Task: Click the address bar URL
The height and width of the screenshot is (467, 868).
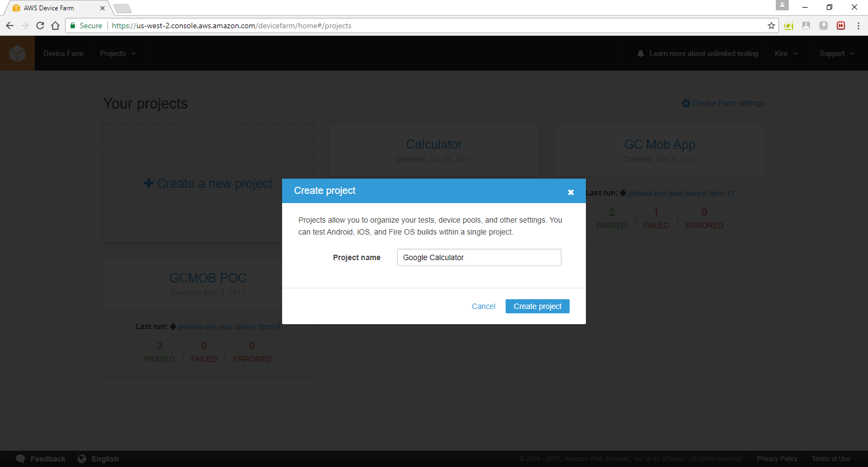Action: pos(232,26)
